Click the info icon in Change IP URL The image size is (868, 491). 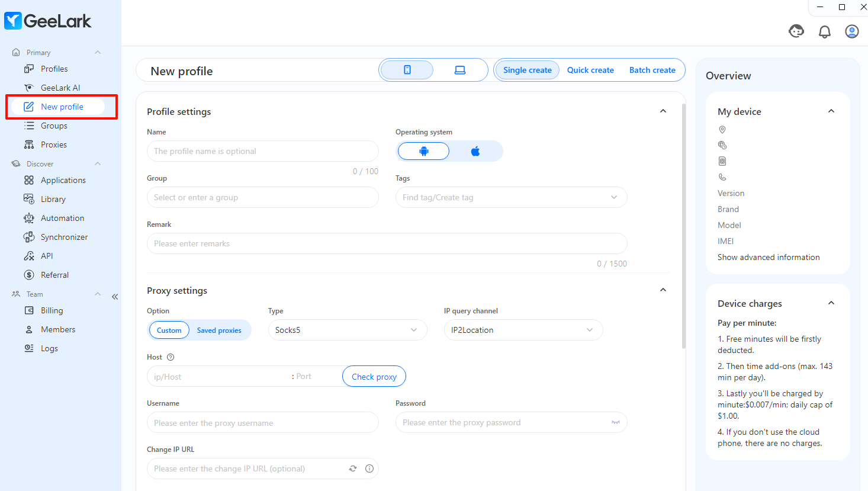pos(369,468)
